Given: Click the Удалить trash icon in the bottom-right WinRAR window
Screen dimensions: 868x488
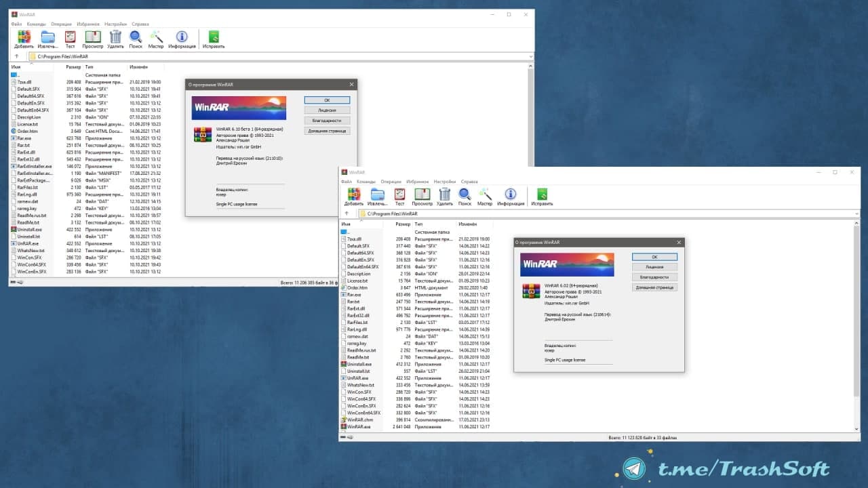Looking at the screenshot, I should click(x=445, y=195).
